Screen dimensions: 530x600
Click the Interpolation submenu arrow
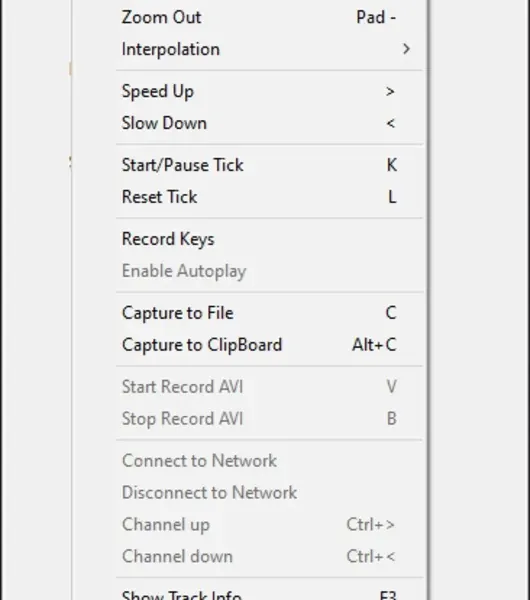point(406,49)
